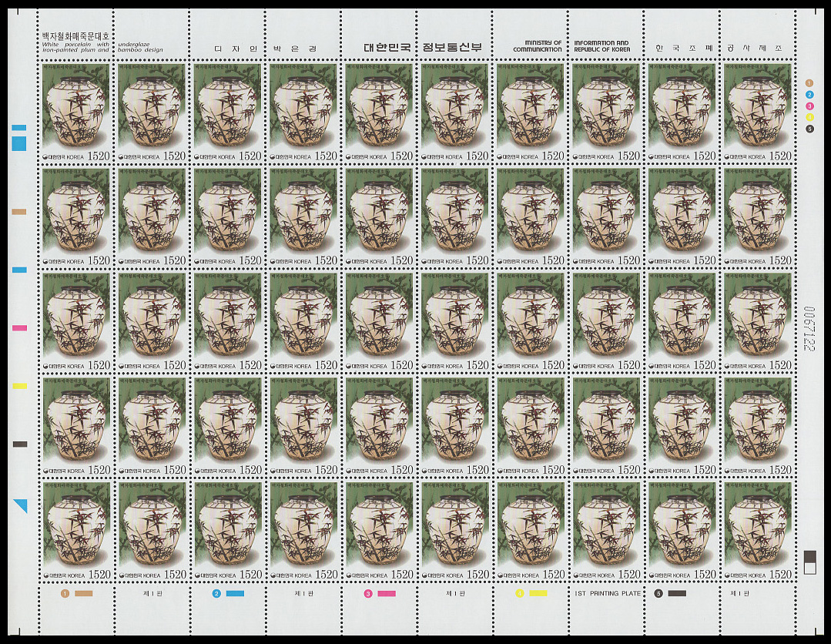Screen dimensions: 831x644
Task: Select the yellow bar in the left margin
Action: pos(19,386)
